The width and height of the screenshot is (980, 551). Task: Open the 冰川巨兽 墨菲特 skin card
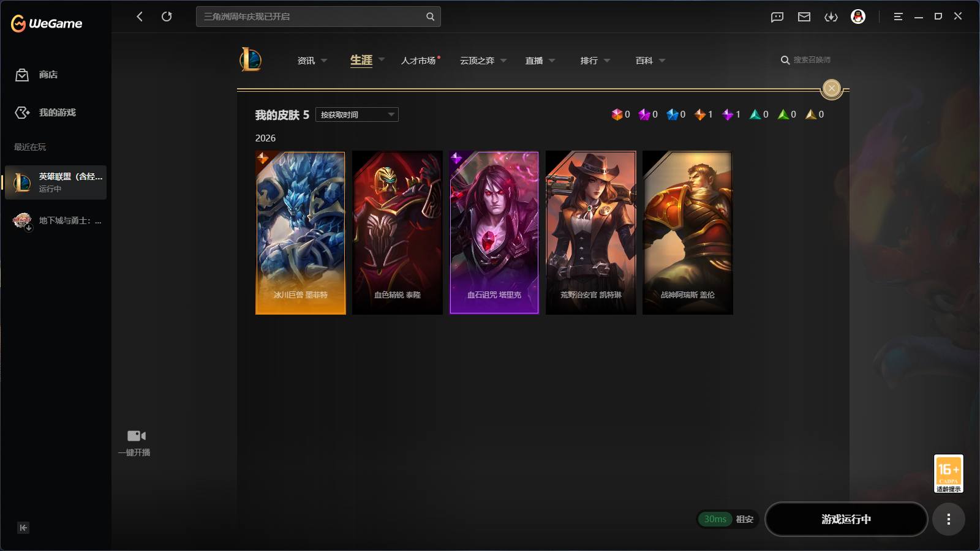[301, 233]
